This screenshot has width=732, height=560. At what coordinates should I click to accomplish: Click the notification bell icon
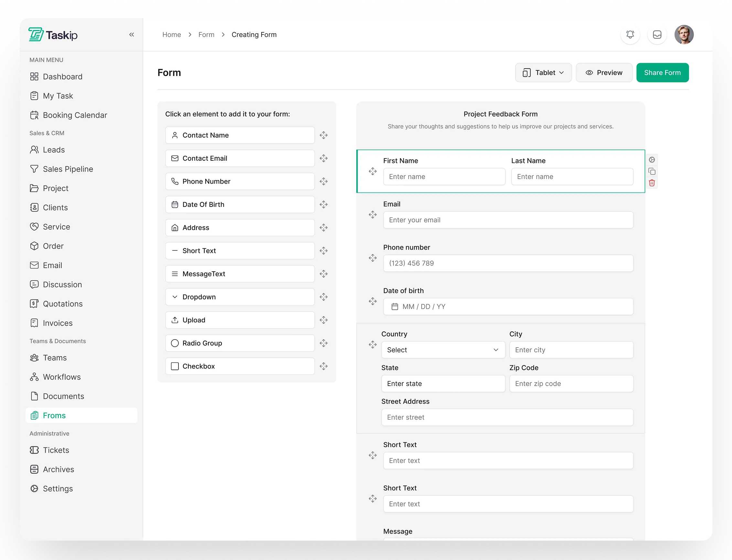(630, 35)
